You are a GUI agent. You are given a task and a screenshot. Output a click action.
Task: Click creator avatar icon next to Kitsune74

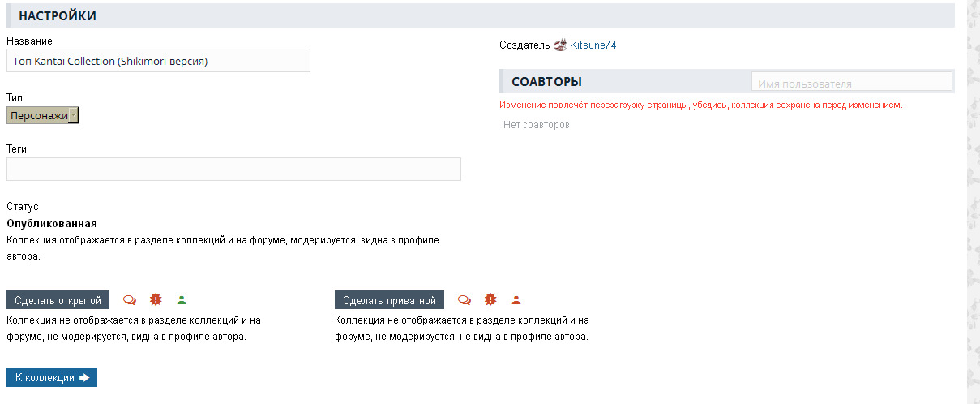[560, 45]
